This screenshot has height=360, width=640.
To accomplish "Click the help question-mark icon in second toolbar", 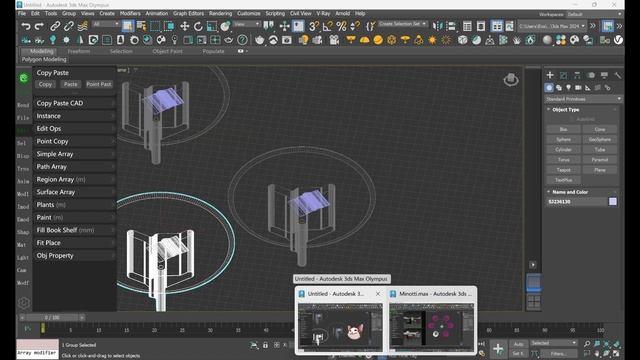I will click(x=242, y=40).
